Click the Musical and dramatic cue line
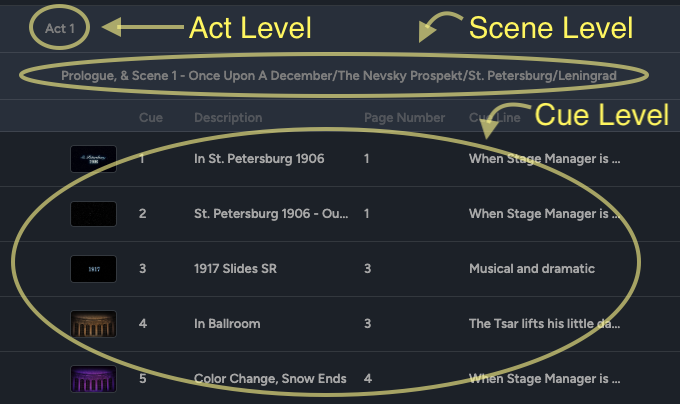Viewport: 680px width, 404px height. tap(532, 269)
